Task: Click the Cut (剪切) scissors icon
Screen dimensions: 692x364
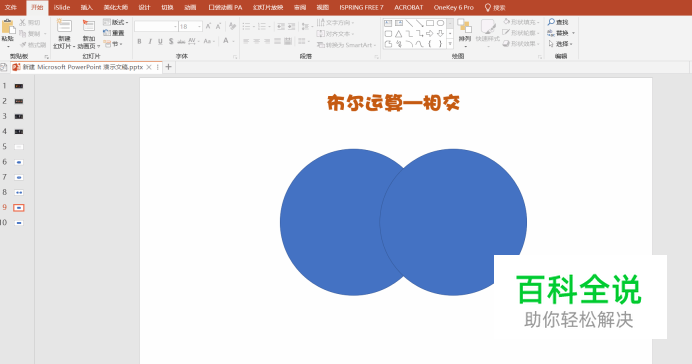Action: point(23,22)
